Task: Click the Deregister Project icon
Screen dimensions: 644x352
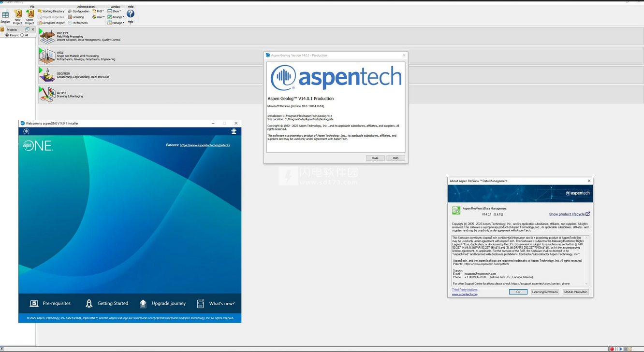Action: pyautogui.click(x=40, y=23)
